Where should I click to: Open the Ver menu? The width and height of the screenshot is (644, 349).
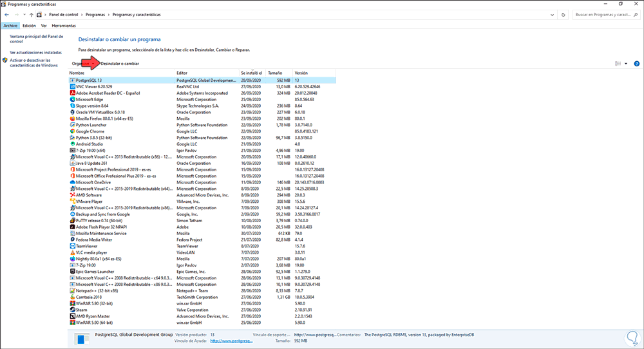tap(44, 26)
